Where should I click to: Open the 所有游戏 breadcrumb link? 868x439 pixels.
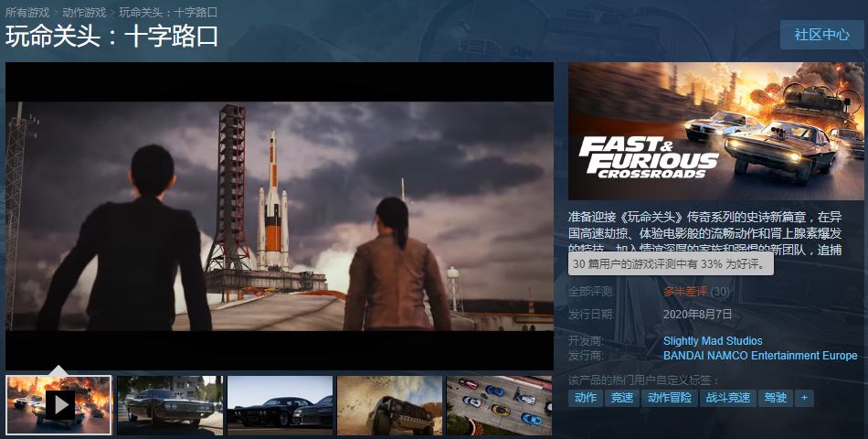[27, 12]
